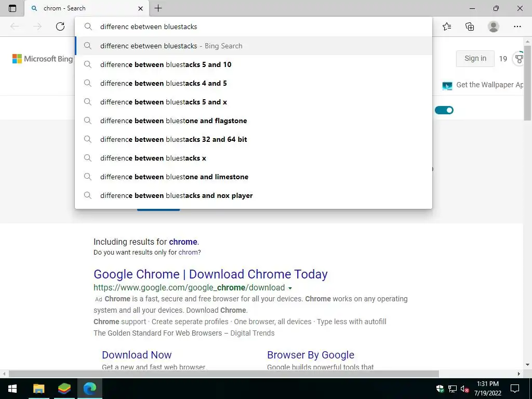The image size is (532, 399).
Task: Open the Favorites star icon
Action: (x=447, y=26)
